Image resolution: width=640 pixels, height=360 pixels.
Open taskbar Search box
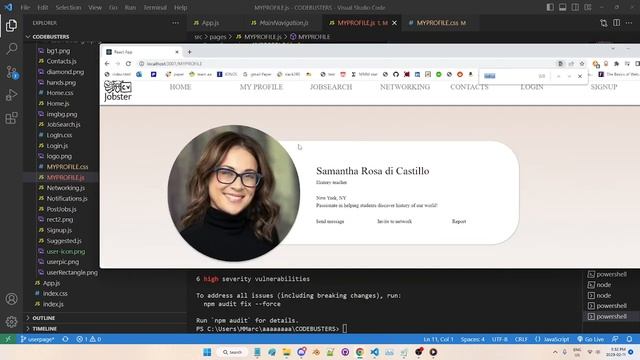232,352
